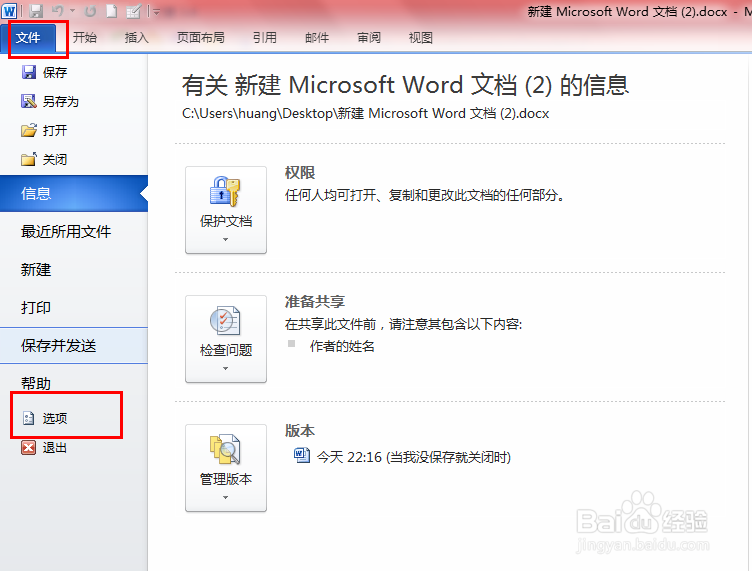
Task: Open the autosaved version 今天 22:16
Action: click(x=413, y=457)
